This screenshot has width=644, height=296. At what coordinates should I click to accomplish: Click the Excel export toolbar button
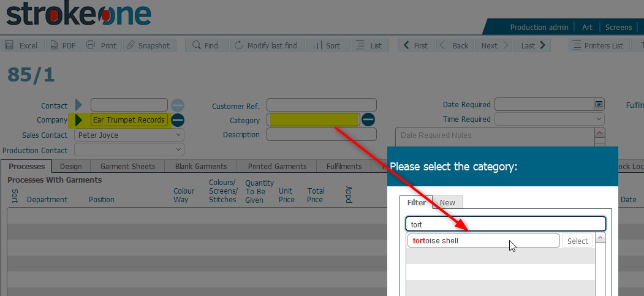(x=21, y=45)
